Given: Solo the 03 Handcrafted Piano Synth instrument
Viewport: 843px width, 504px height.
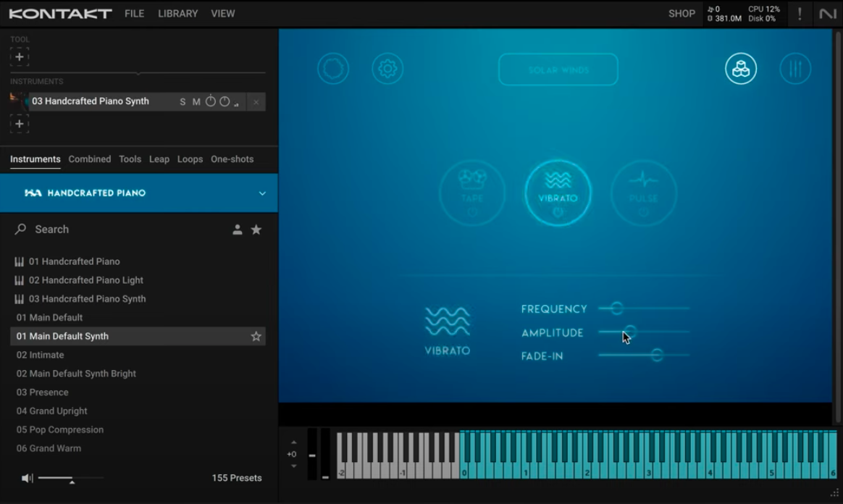Looking at the screenshot, I should (x=183, y=101).
